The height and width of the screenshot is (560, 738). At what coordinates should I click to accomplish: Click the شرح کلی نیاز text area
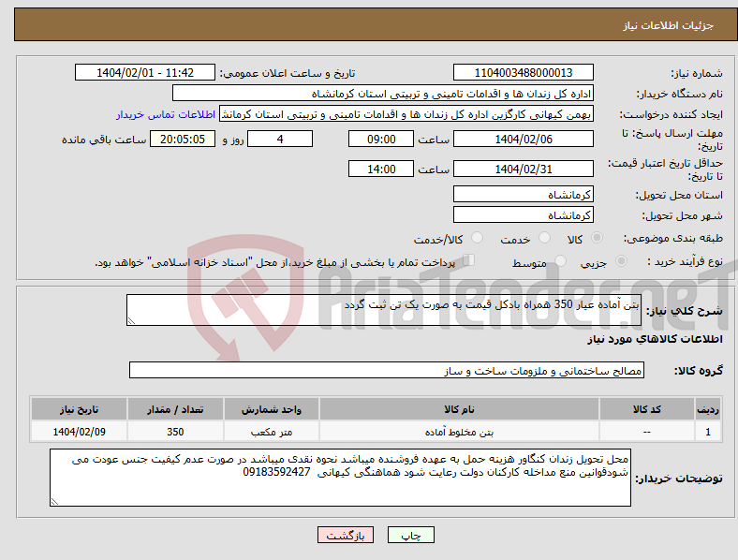coord(384,310)
